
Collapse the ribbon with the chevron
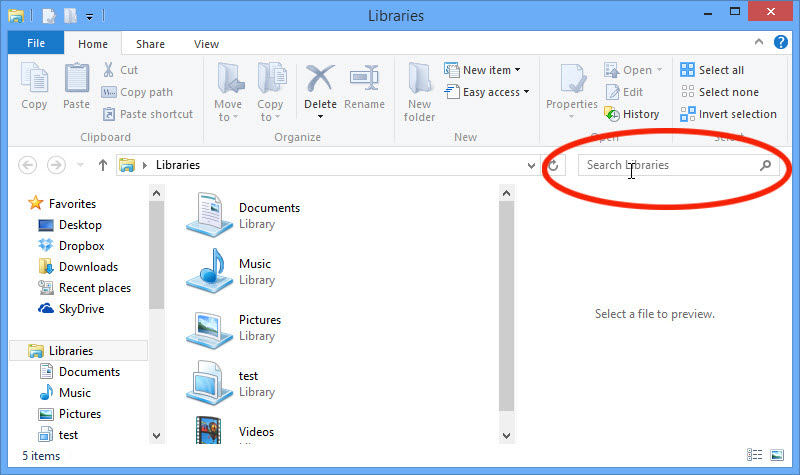click(x=759, y=42)
